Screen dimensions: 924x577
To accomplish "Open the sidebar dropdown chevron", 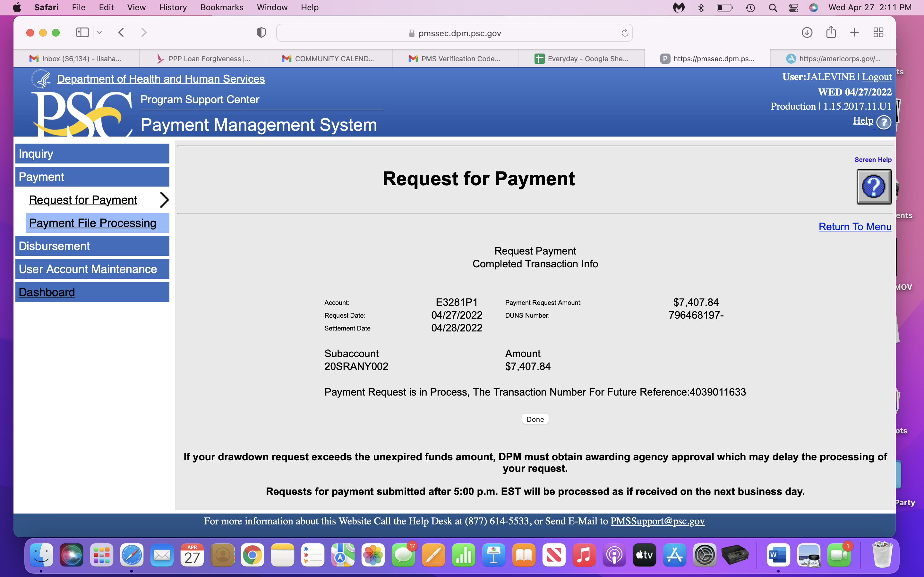I will (x=100, y=33).
